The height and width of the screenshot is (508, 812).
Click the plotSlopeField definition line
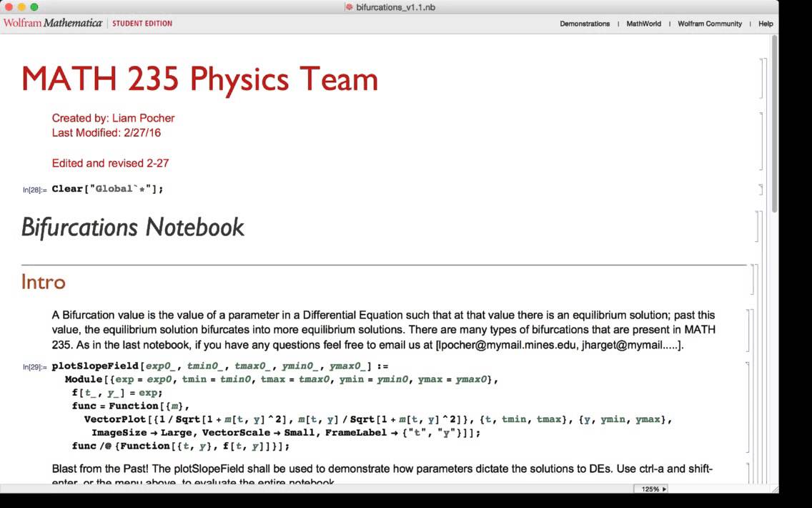(x=220, y=366)
